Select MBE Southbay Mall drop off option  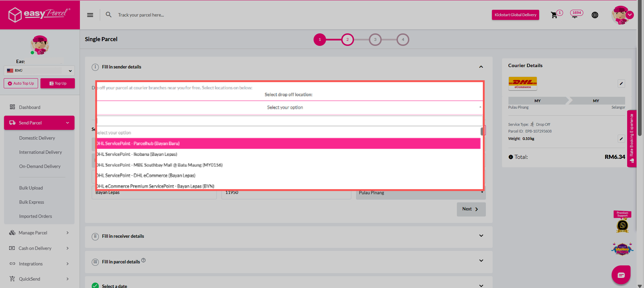click(289, 165)
